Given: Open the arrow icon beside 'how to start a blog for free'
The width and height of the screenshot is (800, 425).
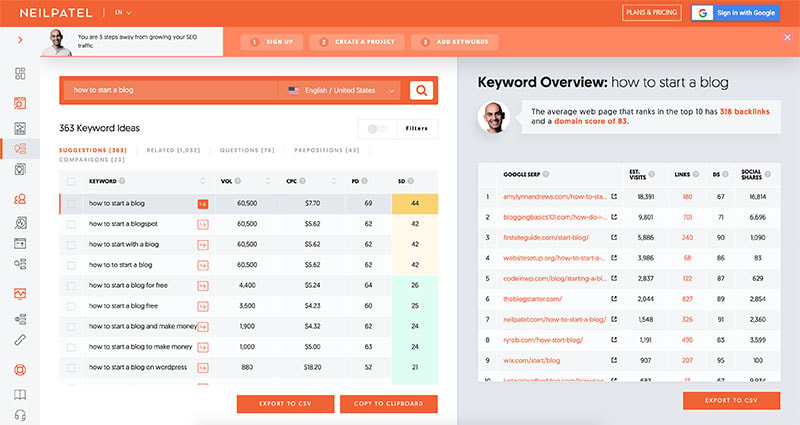Looking at the screenshot, I should 203,286.
